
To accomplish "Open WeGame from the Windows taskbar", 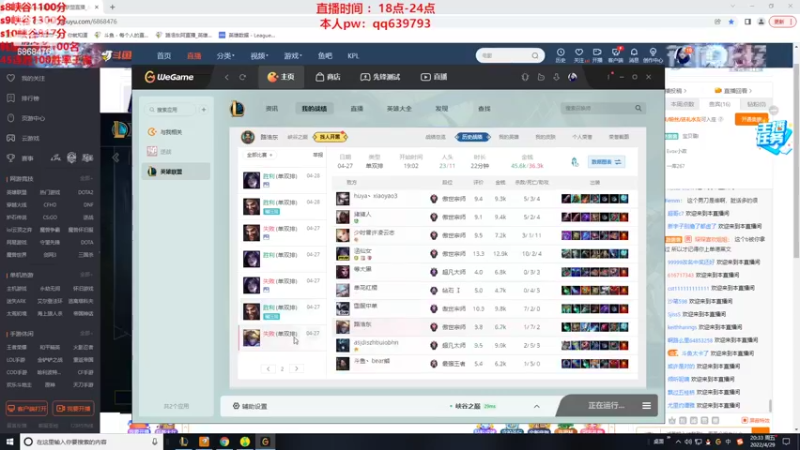I will [x=265, y=441].
